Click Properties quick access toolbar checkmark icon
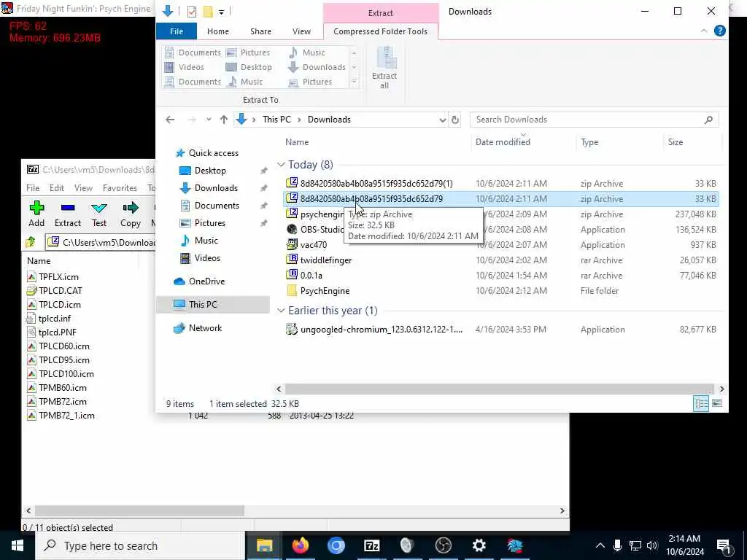Viewport: 747px width, 560px height. click(192, 12)
